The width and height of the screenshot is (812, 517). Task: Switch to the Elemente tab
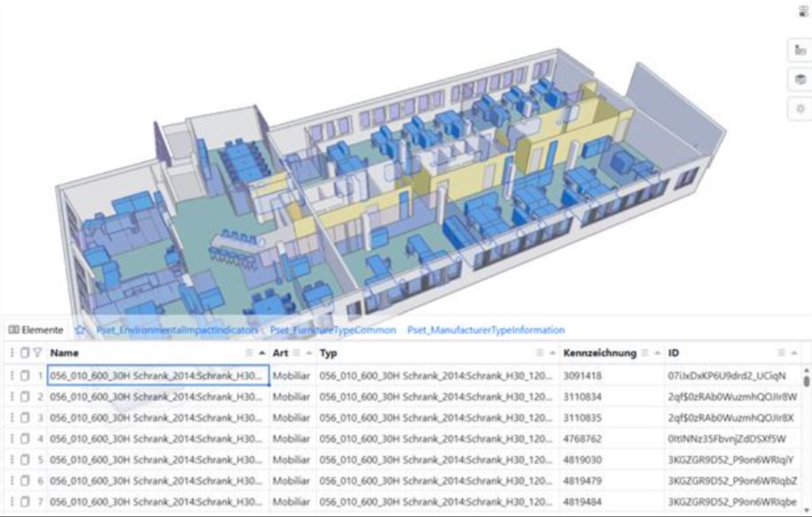pos(35,330)
